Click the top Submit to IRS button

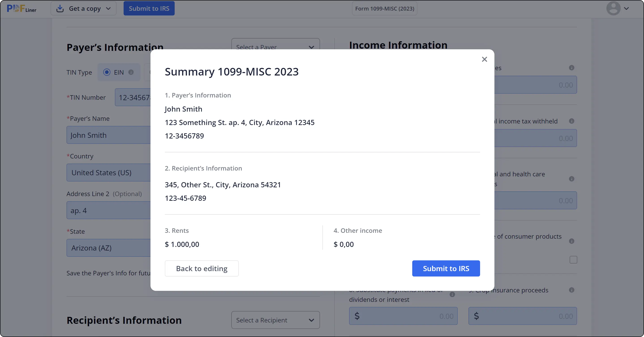[149, 9]
